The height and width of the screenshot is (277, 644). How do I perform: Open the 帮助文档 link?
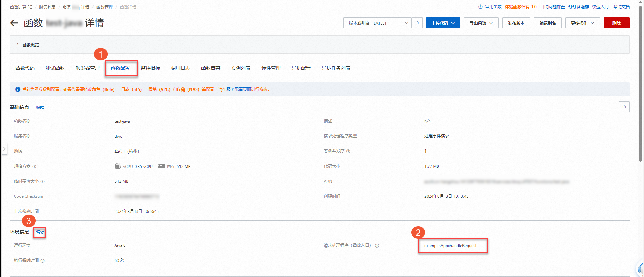[x=621, y=7]
